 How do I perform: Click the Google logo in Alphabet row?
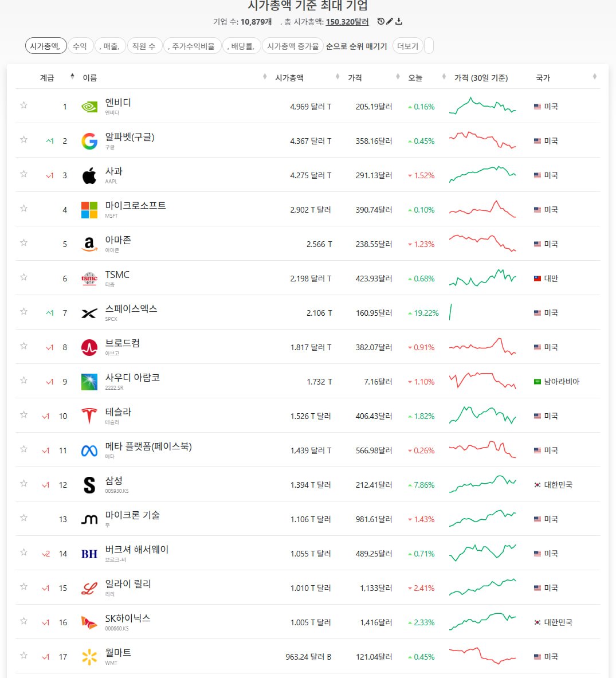(89, 141)
